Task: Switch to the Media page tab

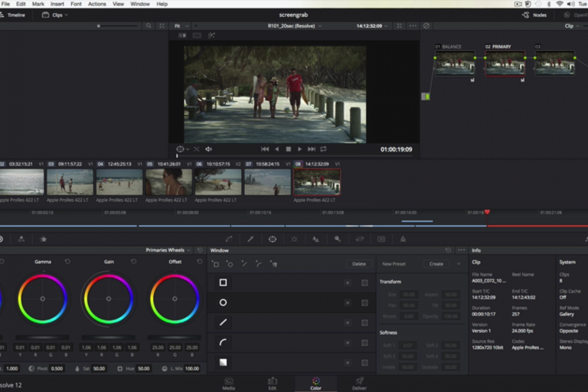Action: (229, 384)
